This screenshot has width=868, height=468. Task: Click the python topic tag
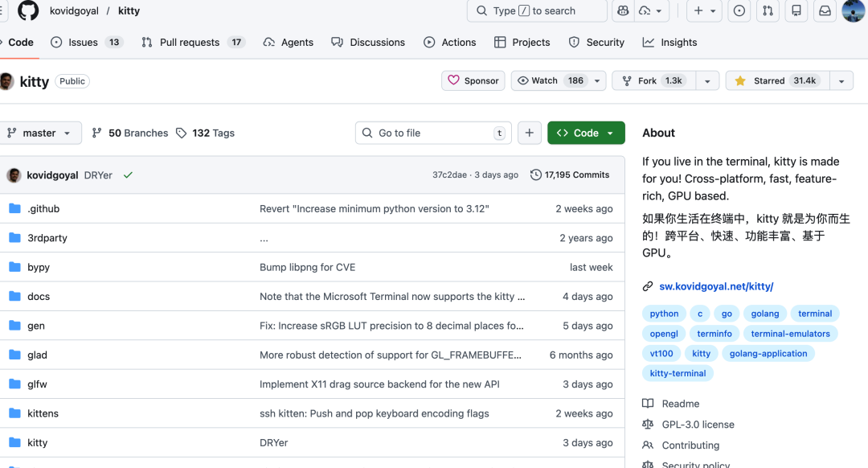[x=664, y=314]
